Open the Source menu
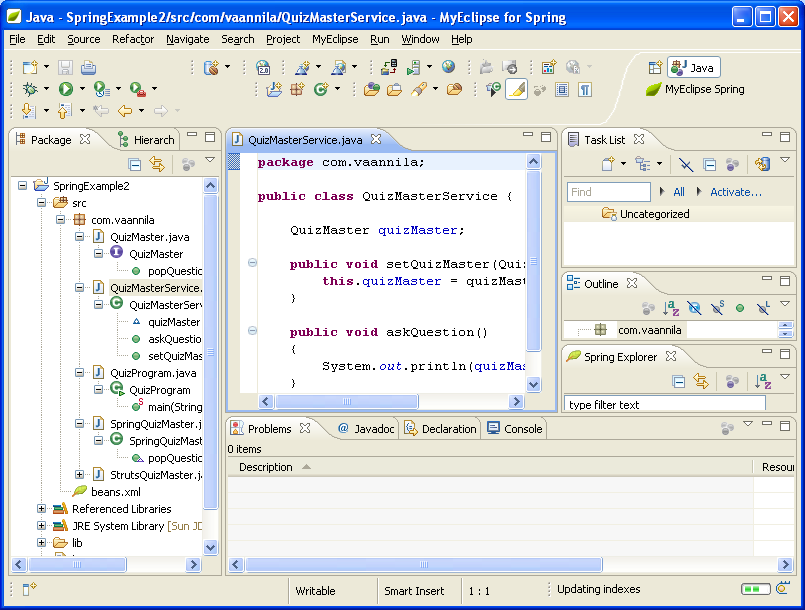This screenshot has height=610, width=805. point(84,39)
